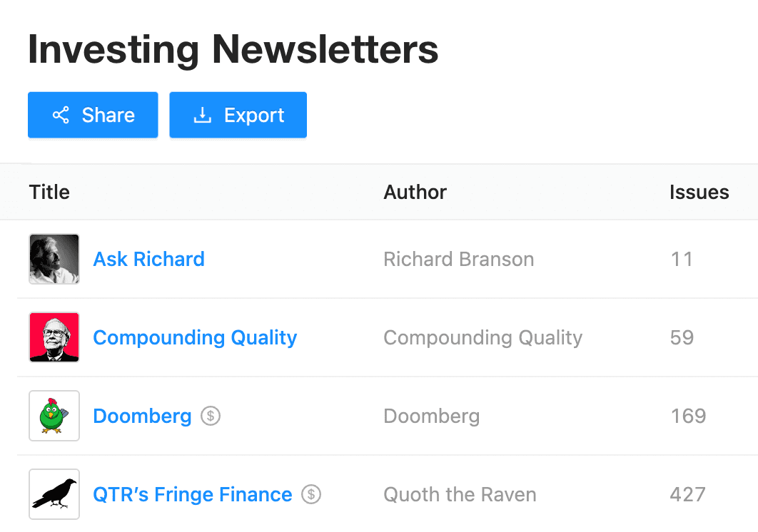758x532 pixels.
Task: Sort by the Issues column header
Action: tap(699, 192)
